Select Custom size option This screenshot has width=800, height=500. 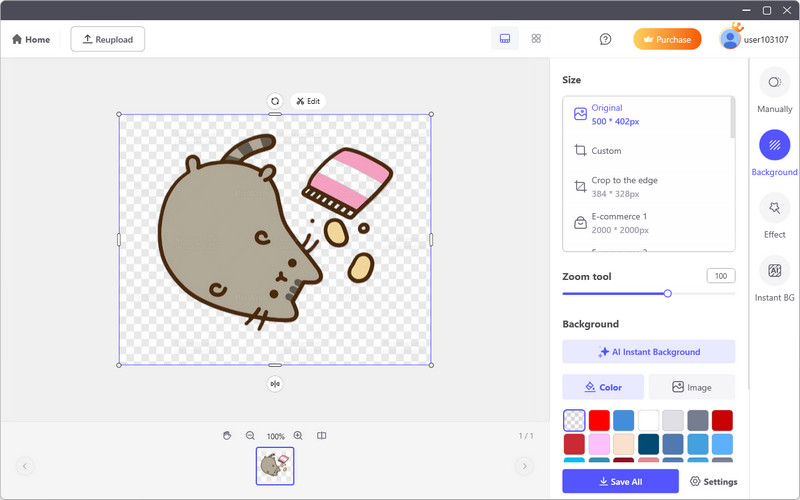[x=648, y=151]
